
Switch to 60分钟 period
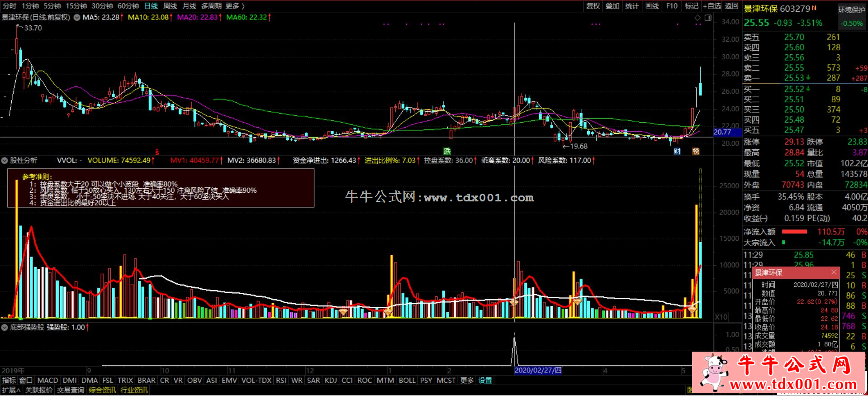click(x=128, y=6)
